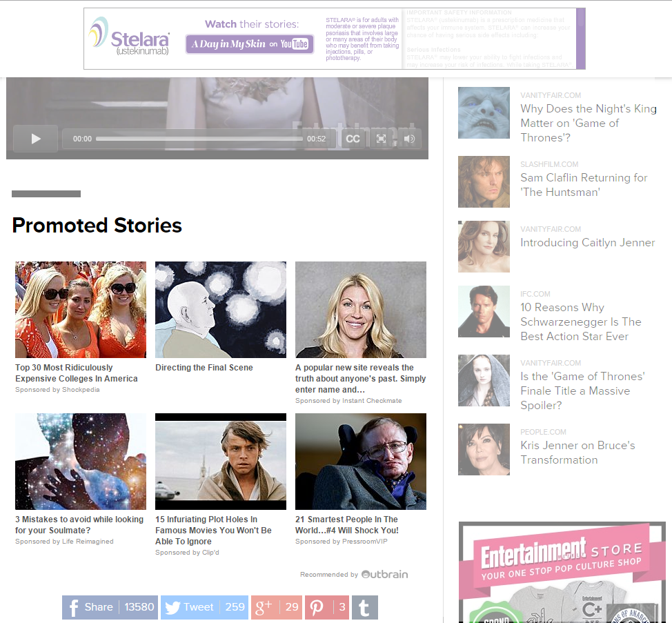
Task: Post to Tumblr with the t icon
Action: pyautogui.click(x=364, y=607)
